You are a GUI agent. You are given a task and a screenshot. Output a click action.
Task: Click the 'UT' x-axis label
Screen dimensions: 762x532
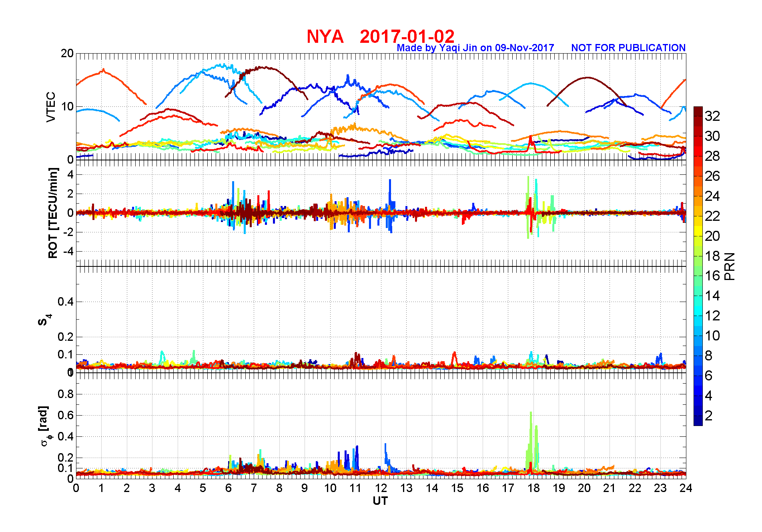coord(380,501)
